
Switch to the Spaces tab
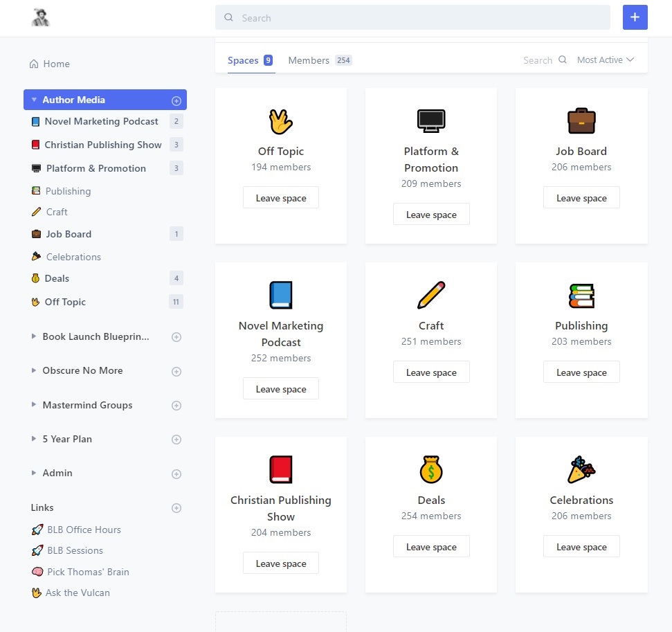coord(251,60)
